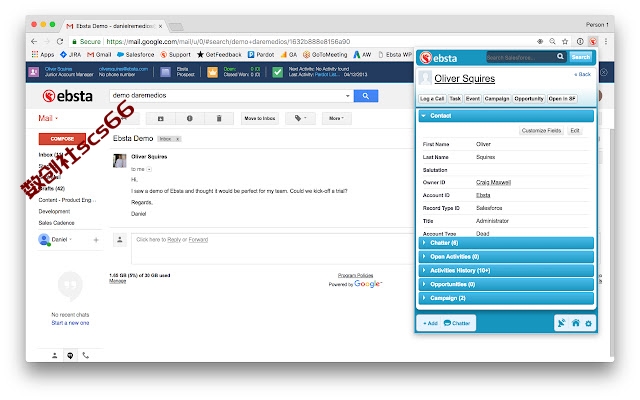The height and width of the screenshot is (400, 640).
Task: Open the Pardot bookmark
Action: click(261, 54)
